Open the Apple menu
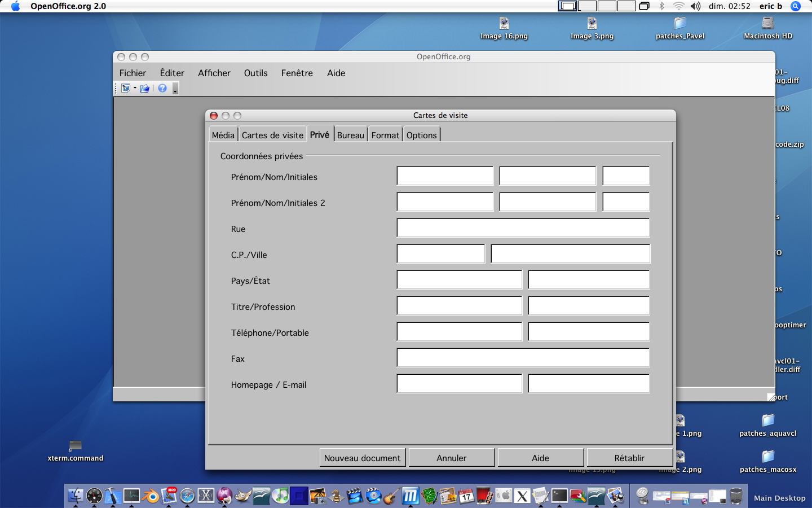The width and height of the screenshot is (812, 508). pyautogui.click(x=15, y=6)
